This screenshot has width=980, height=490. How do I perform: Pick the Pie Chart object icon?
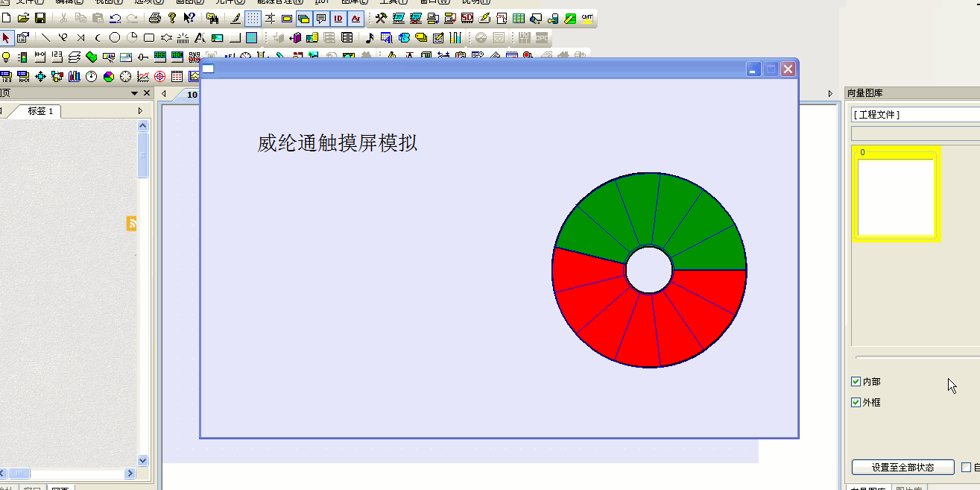[x=109, y=76]
